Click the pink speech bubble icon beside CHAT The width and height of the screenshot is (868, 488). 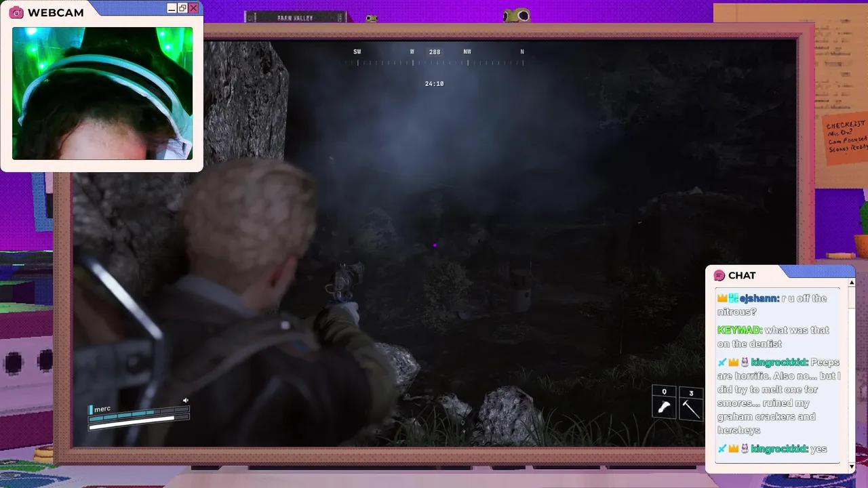[x=719, y=275]
